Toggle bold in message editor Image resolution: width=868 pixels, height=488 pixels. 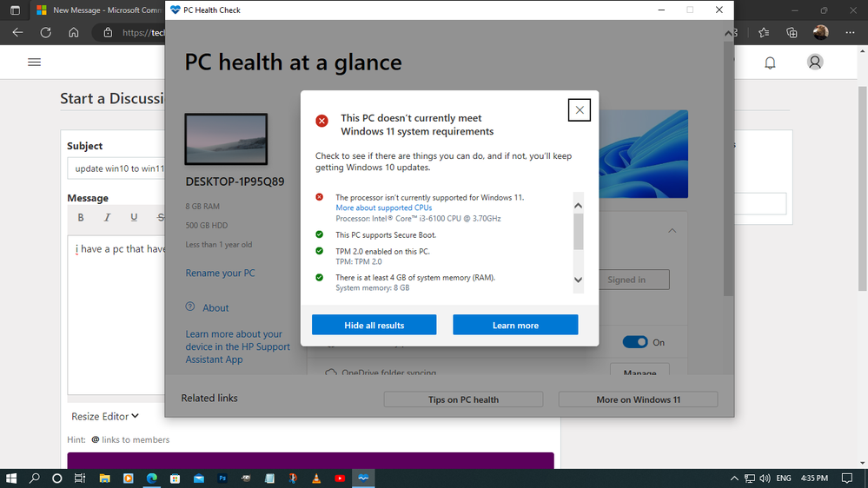pos(81,217)
